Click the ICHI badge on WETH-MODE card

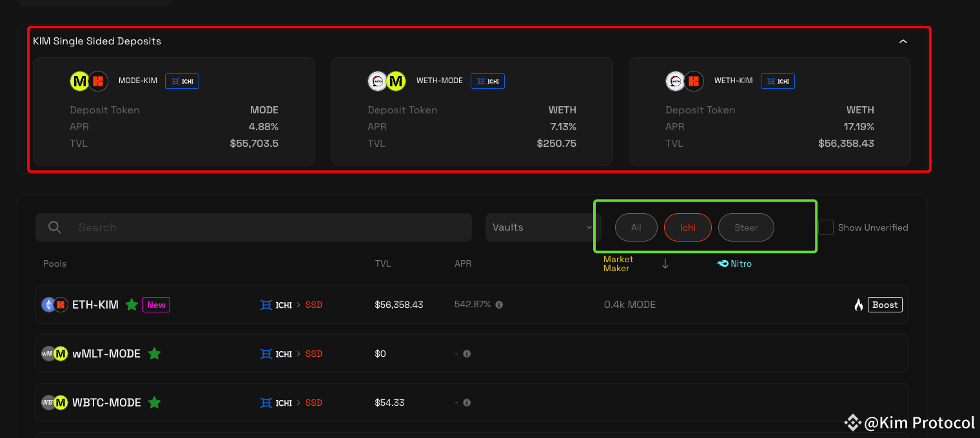tap(487, 81)
